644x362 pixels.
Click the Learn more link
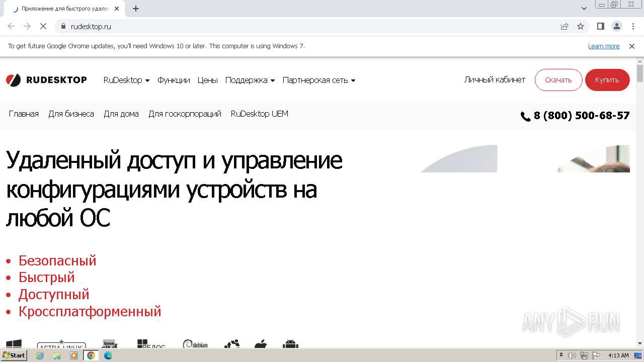coord(604,46)
